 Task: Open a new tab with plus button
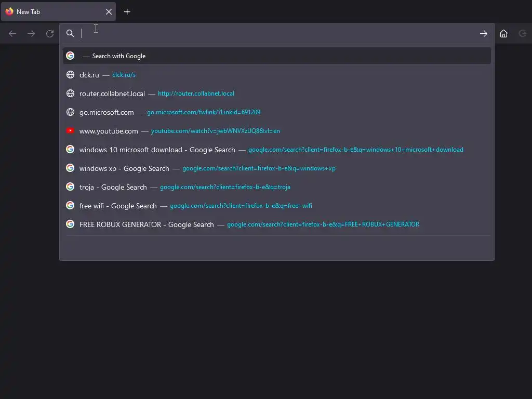coord(127,12)
